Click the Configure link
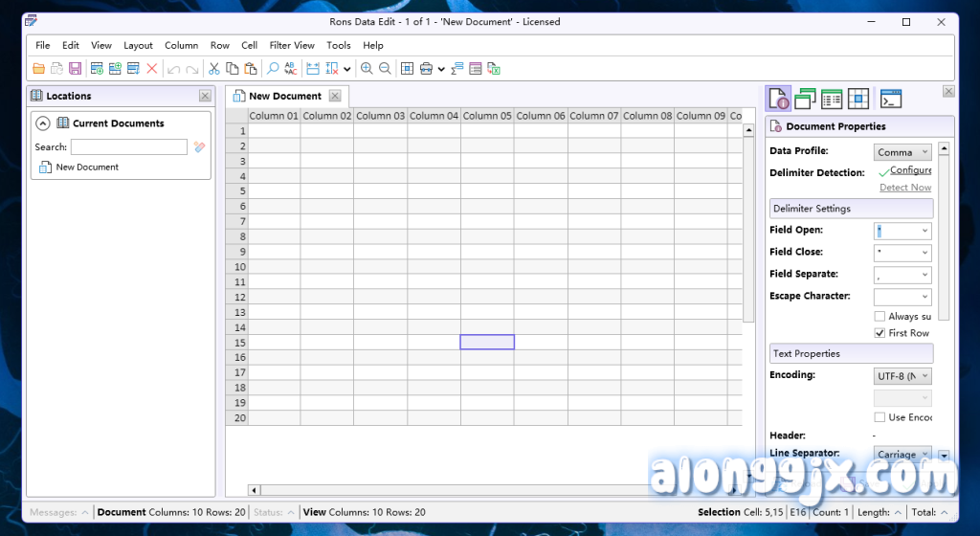Image resolution: width=980 pixels, height=536 pixels. (x=910, y=170)
